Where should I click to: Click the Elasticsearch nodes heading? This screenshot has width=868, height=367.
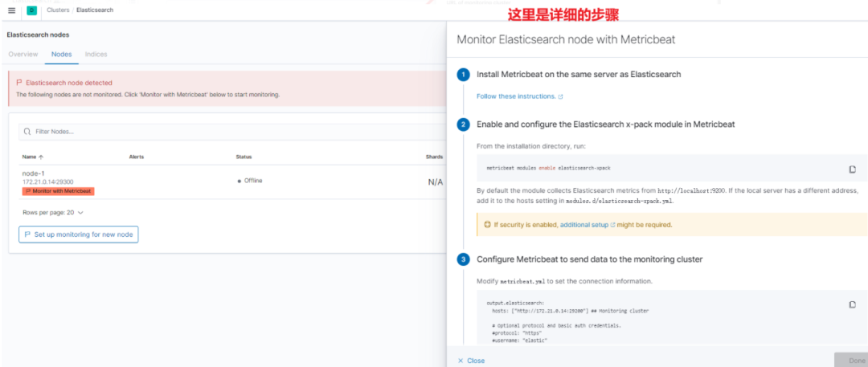(39, 35)
